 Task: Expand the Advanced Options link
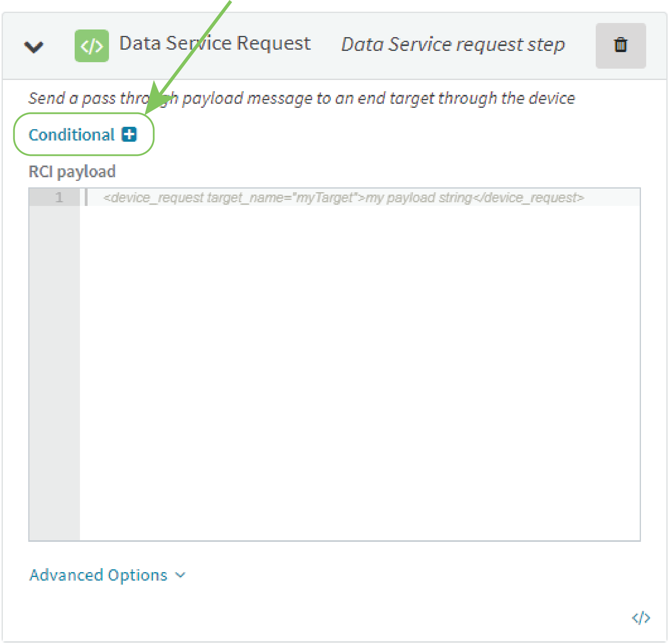pos(98,575)
